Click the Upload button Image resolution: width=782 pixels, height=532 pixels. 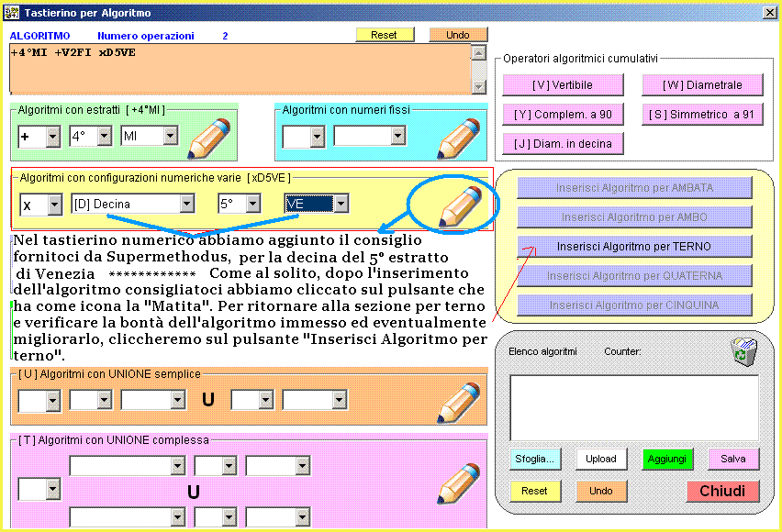click(x=601, y=460)
